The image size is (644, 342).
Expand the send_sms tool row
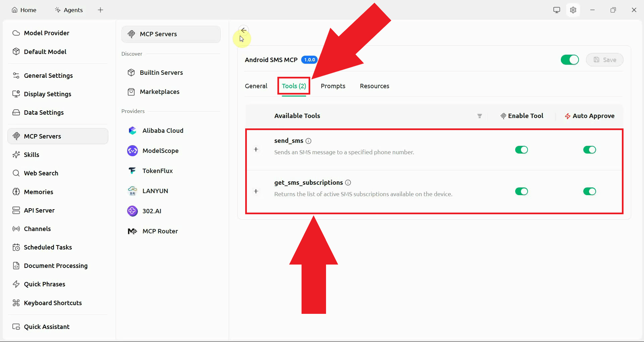(x=256, y=149)
